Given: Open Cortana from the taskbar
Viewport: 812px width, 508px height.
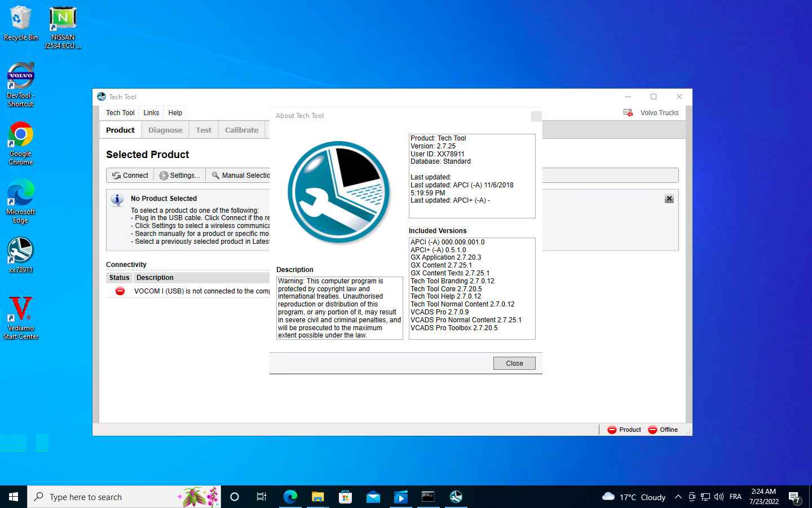Looking at the screenshot, I should (235, 497).
